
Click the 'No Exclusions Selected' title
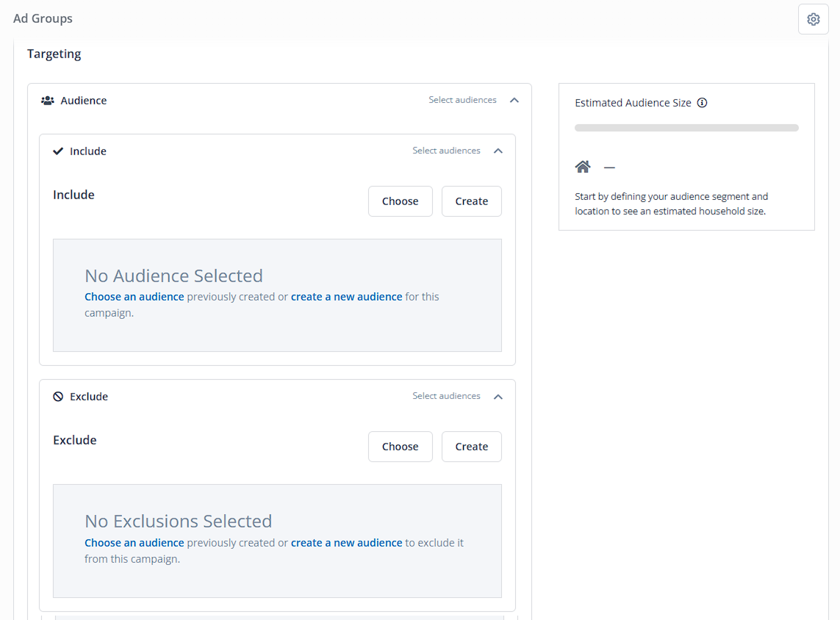point(179,521)
